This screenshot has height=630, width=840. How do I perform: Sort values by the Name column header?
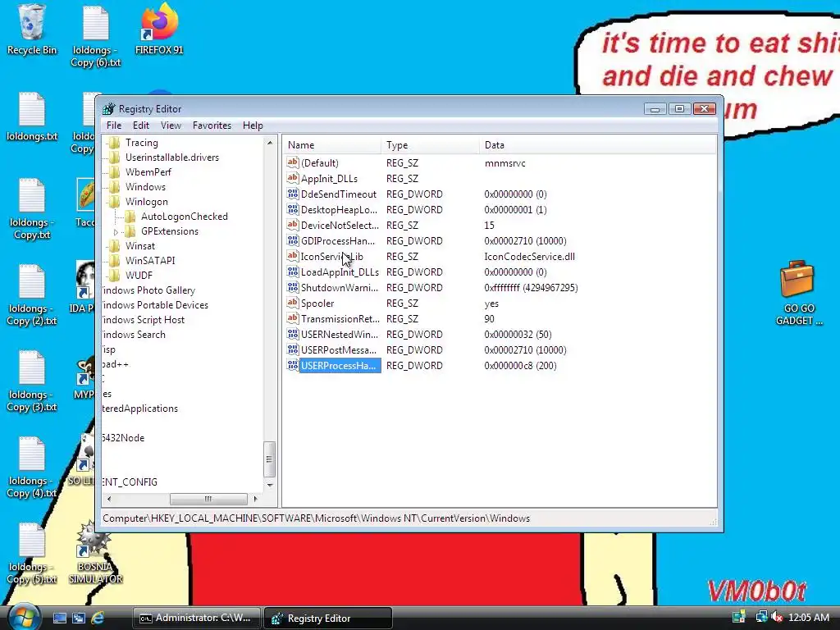point(332,145)
